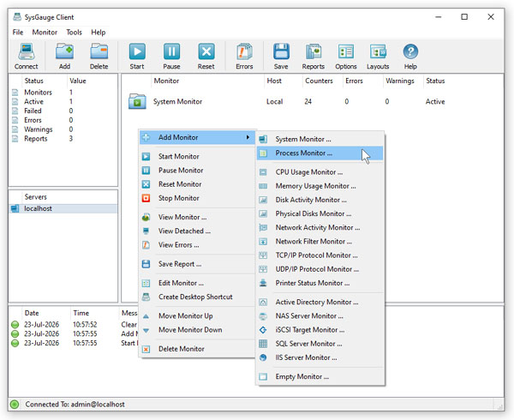The image size is (514, 420).
Task: Click the Pause Monitor icon in context menu
Action: pos(146,171)
